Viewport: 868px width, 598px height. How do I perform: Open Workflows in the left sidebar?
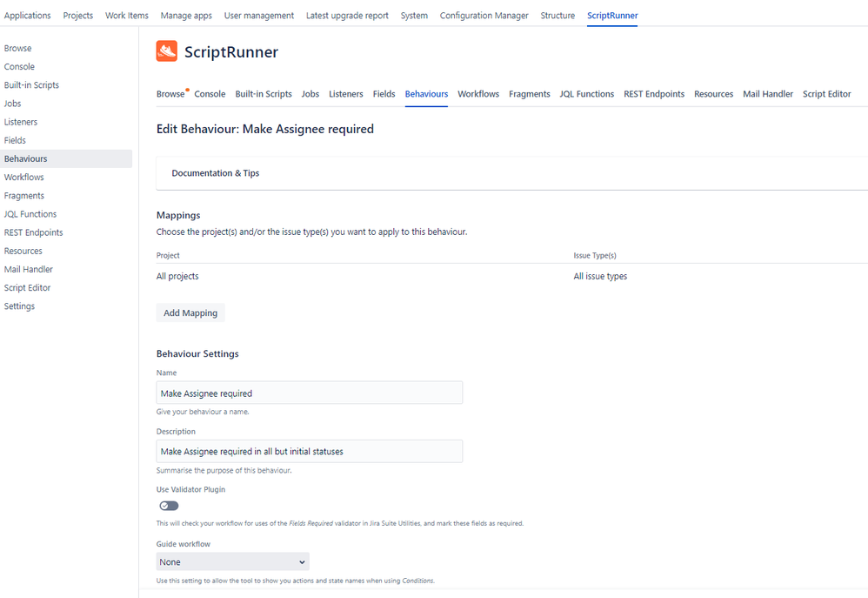(x=23, y=177)
